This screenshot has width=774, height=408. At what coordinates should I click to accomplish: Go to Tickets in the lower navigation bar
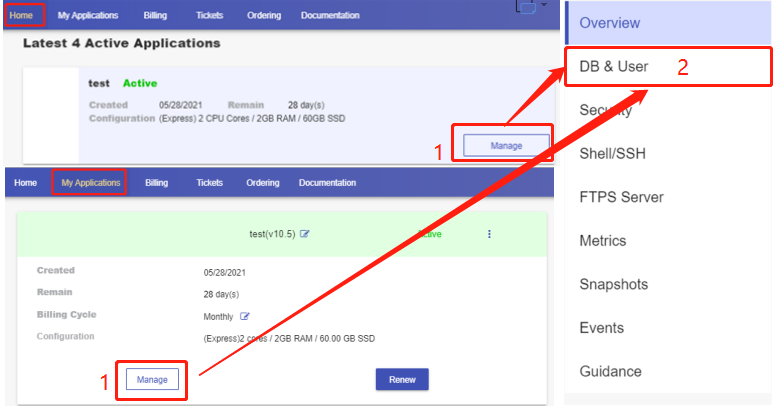click(x=210, y=183)
